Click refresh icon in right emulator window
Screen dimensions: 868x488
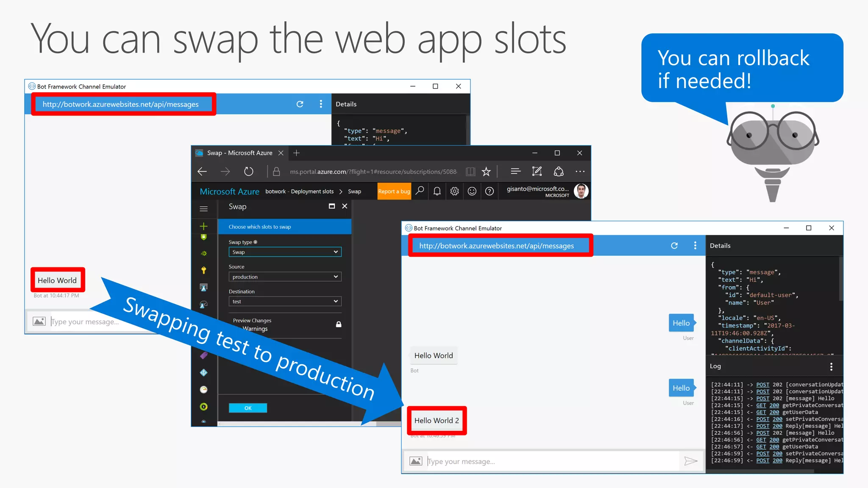coord(674,246)
